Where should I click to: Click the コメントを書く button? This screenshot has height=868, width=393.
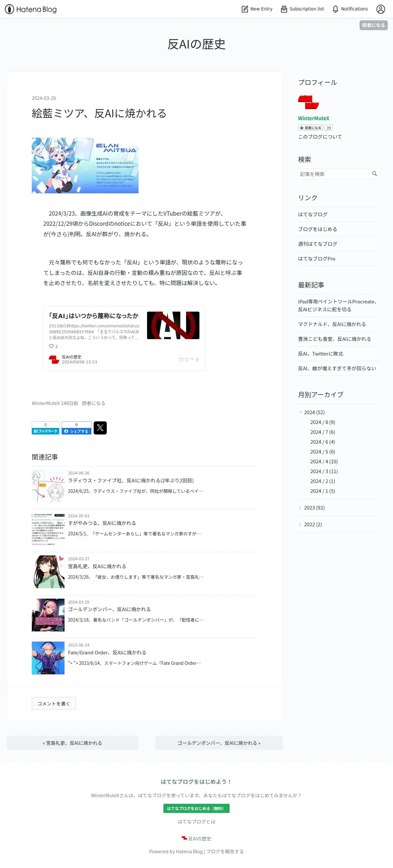[x=53, y=703]
